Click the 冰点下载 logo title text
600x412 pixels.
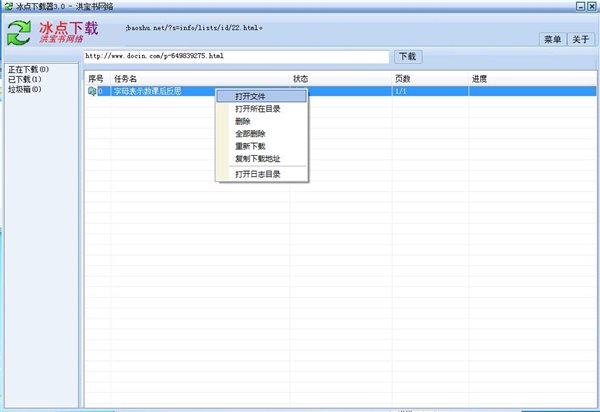(68, 28)
